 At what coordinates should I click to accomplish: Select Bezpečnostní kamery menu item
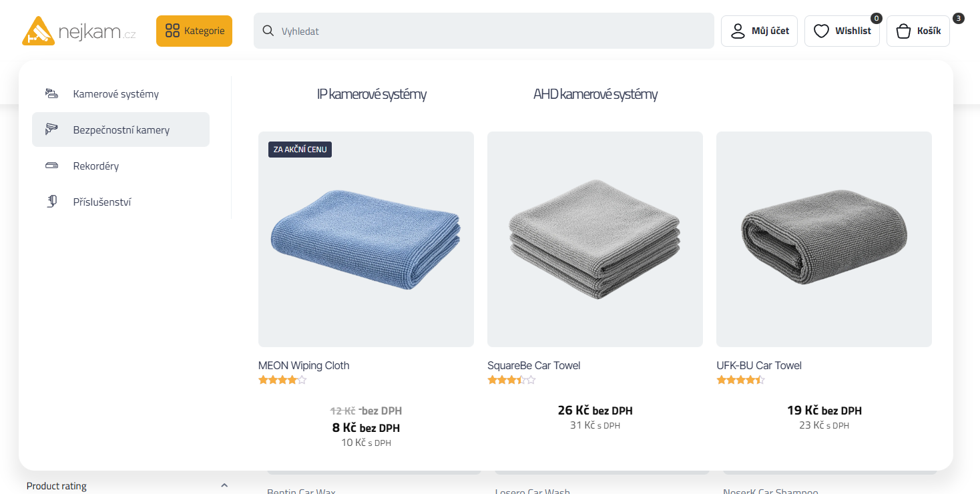[x=121, y=130]
